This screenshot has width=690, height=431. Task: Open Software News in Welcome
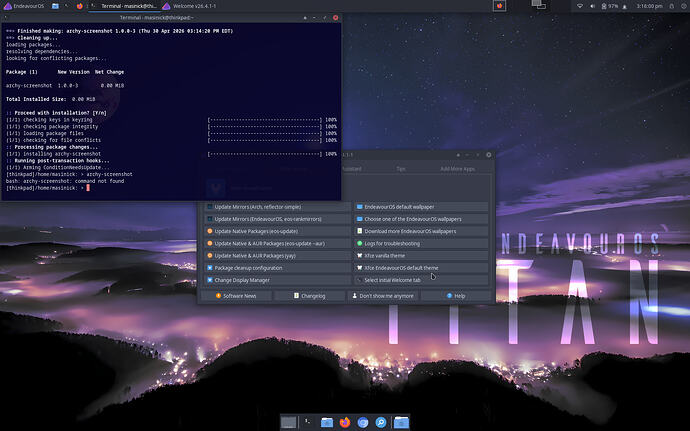[236, 296]
